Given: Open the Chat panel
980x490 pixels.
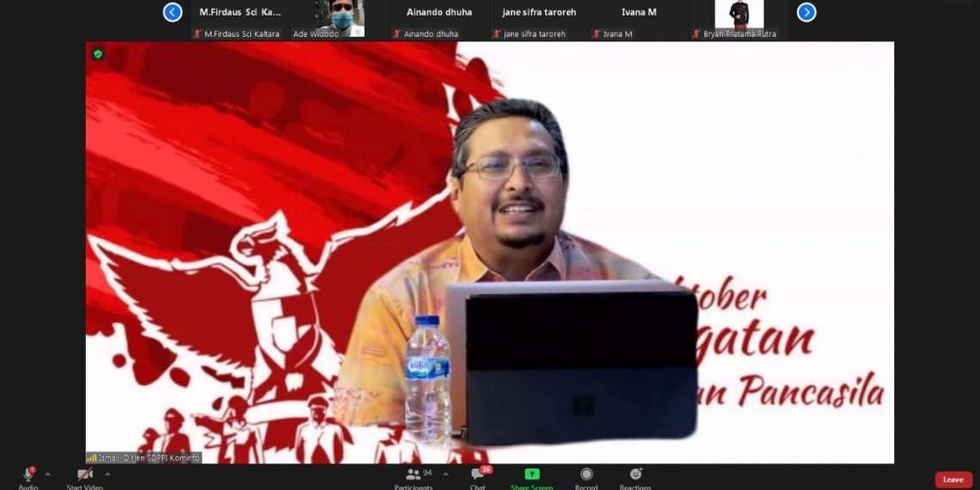Looking at the screenshot, I should point(478,477).
